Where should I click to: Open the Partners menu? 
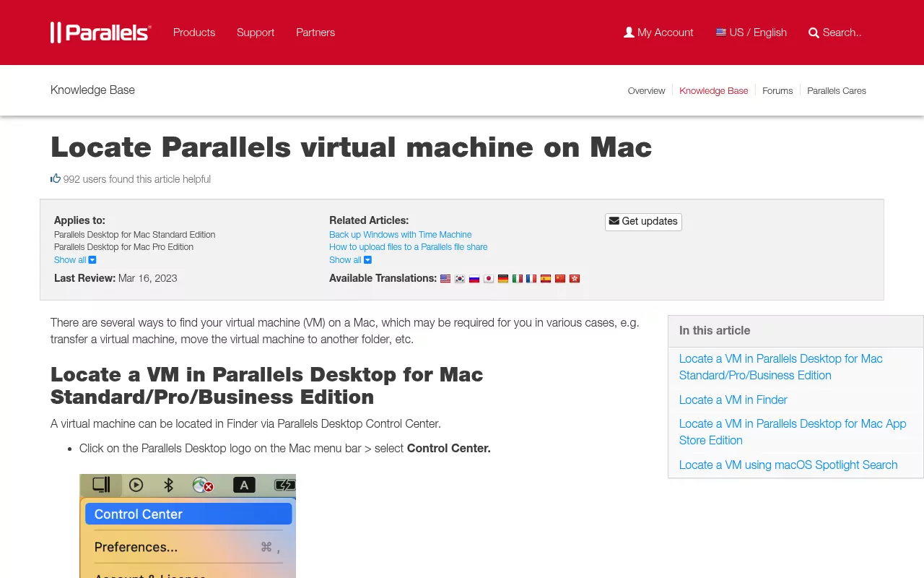[315, 33]
